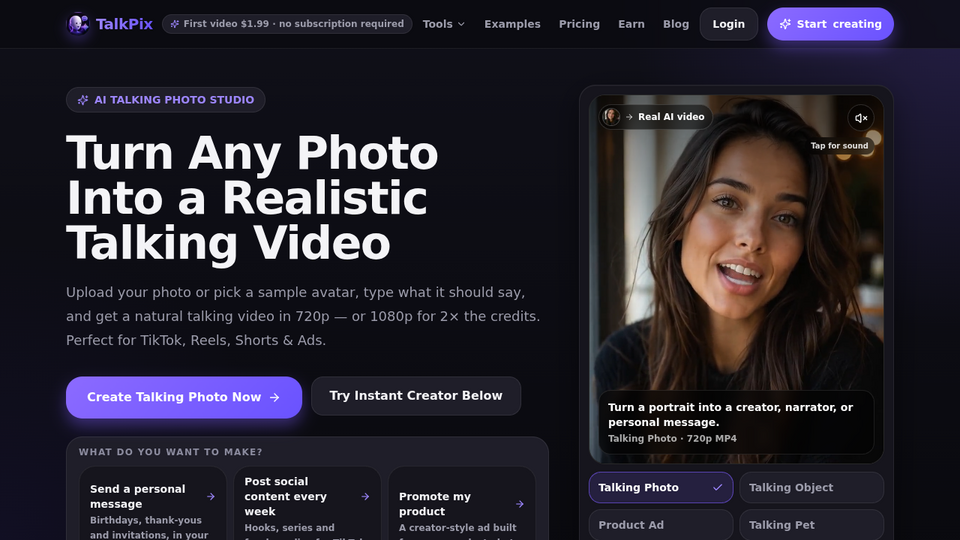Viewport: 960px width, 540px height.
Task: Click the Turn Any Photo headline text
Action: [x=252, y=198]
